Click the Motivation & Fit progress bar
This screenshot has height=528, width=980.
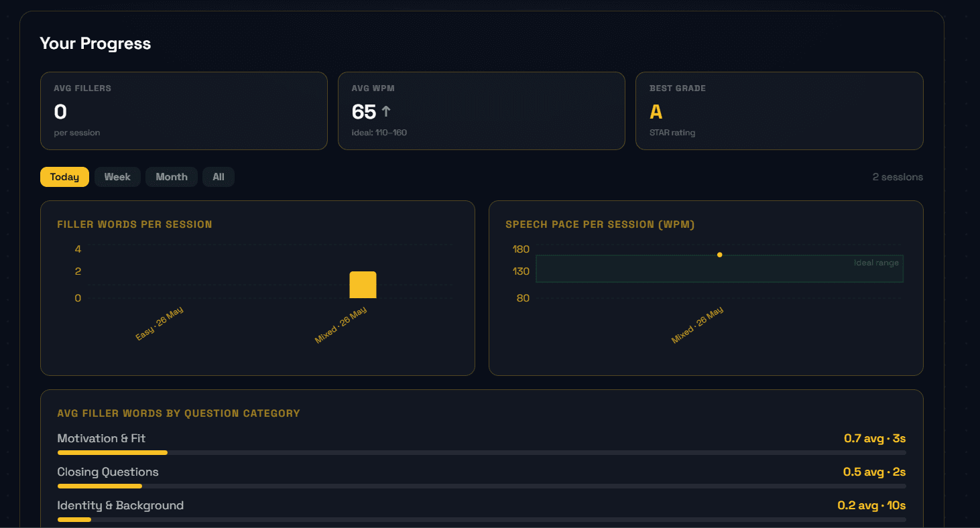[x=481, y=453]
